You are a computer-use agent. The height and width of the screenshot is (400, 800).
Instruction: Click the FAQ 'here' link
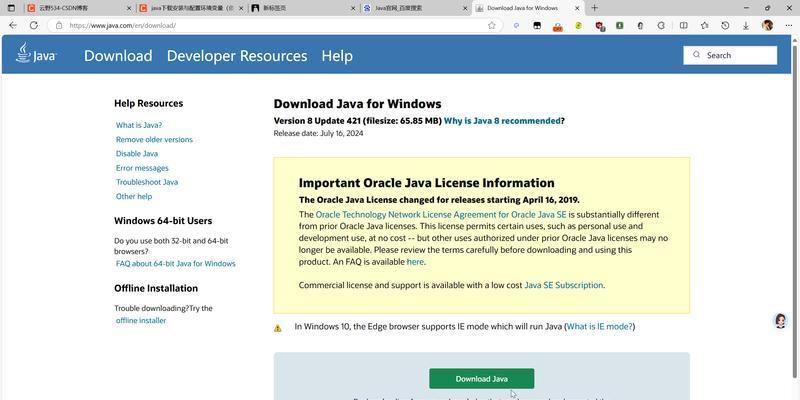[x=415, y=262]
